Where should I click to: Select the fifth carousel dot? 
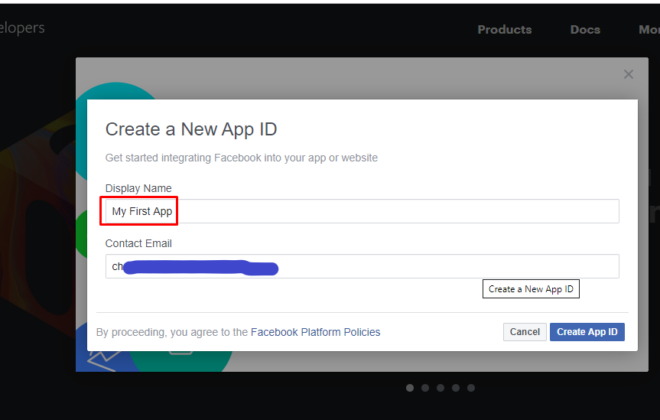pos(471,388)
